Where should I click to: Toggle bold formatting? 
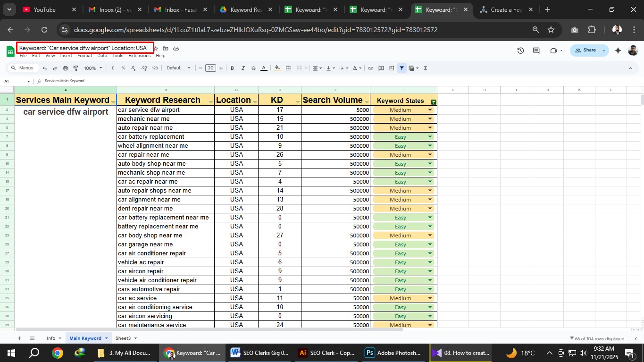tap(232, 68)
